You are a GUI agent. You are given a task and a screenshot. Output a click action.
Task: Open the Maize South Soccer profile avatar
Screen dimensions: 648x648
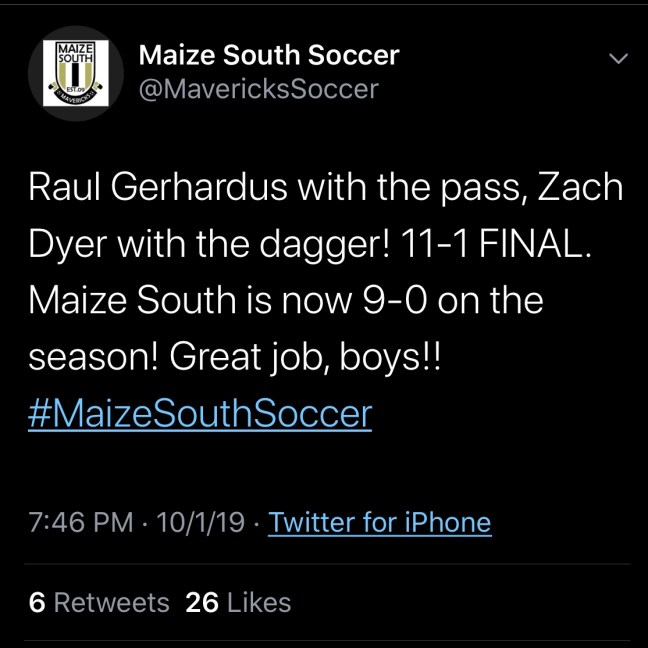(x=75, y=72)
